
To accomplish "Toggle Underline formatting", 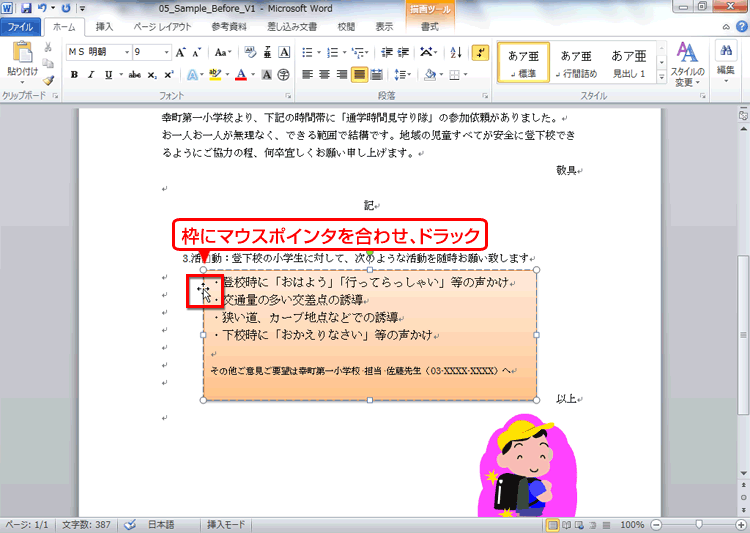I will pyautogui.click(x=108, y=75).
